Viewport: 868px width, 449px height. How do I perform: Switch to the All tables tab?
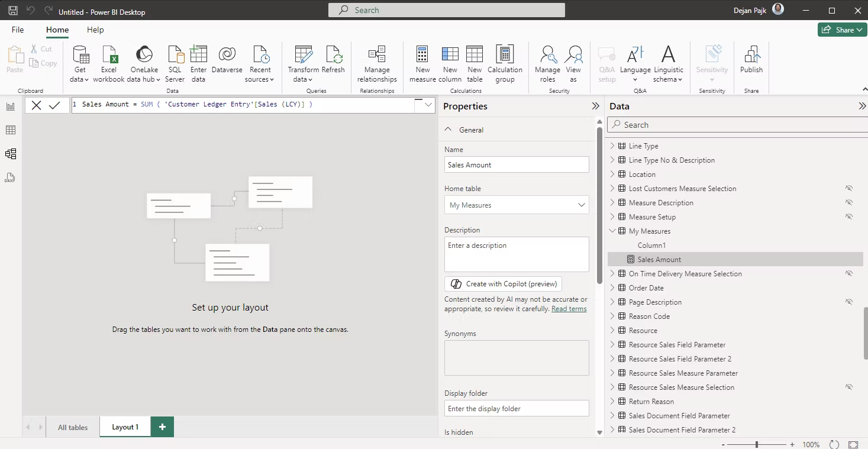click(x=73, y=427)
